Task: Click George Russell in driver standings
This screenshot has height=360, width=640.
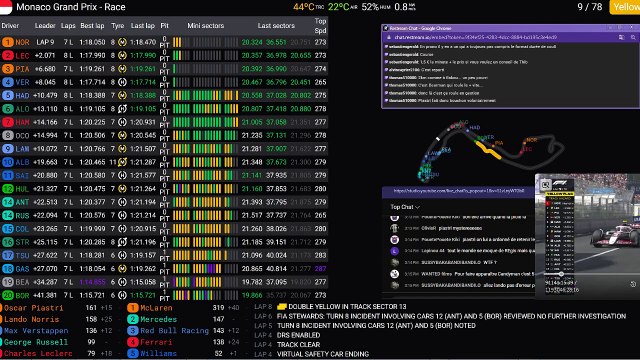Action: click(x=36, y=342)
